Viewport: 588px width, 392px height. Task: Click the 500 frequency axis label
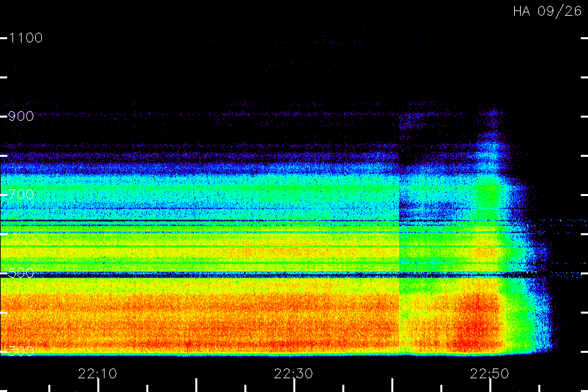tap(21, 272)
